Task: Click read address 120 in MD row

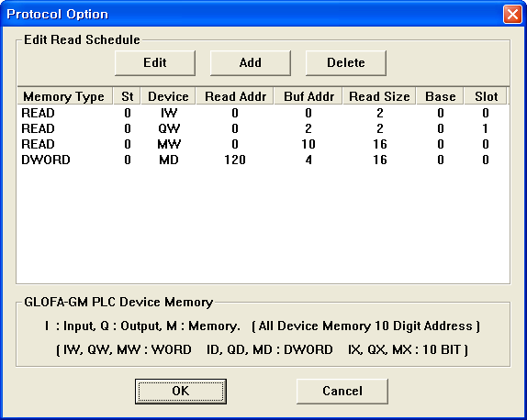Action: click(235, 160)
